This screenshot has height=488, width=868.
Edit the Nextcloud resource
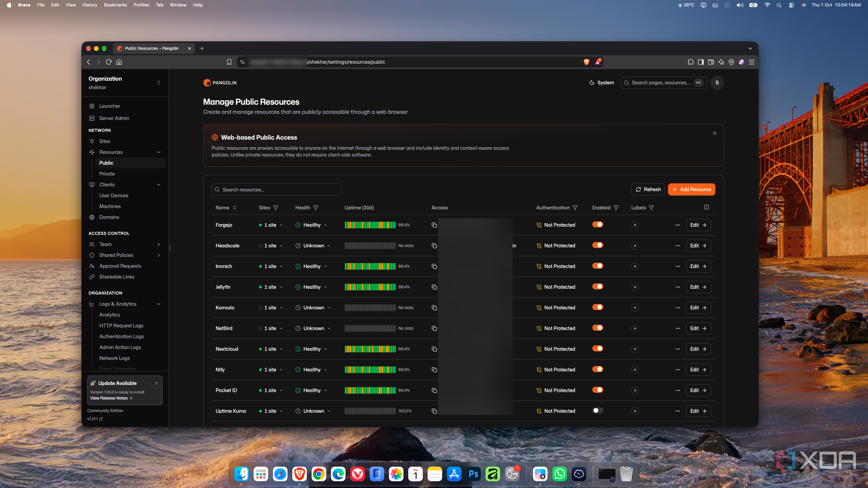pos(698,349)
